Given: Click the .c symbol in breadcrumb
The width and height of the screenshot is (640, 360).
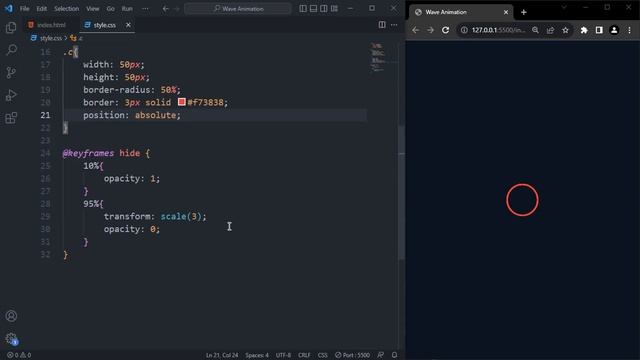Looking at the screenshot, I should coord(76,38).
